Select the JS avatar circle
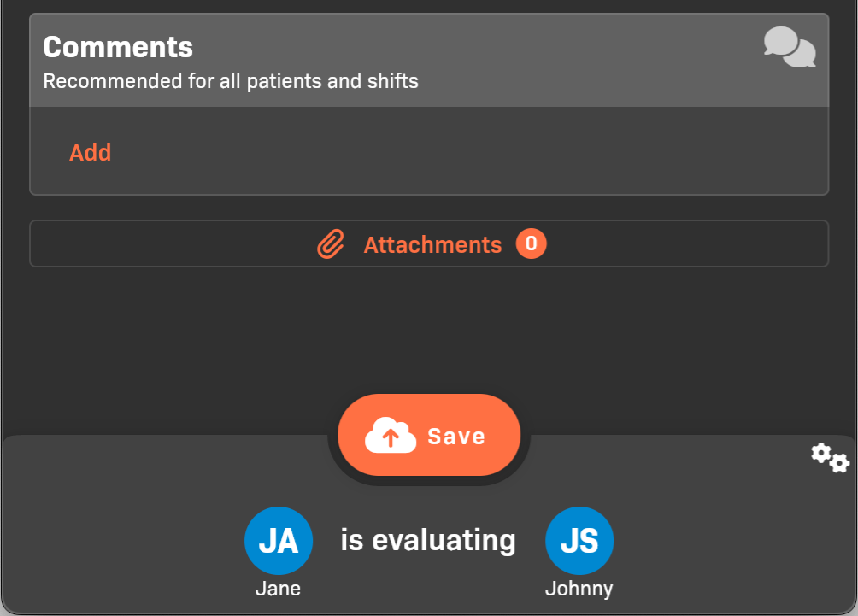858x616 pixels. [x=579, y=541]
